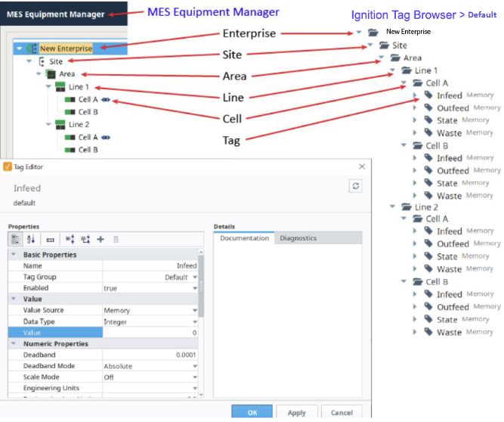
Task: Open the Data Type Integer dropdown
Action: coord(195,321)
